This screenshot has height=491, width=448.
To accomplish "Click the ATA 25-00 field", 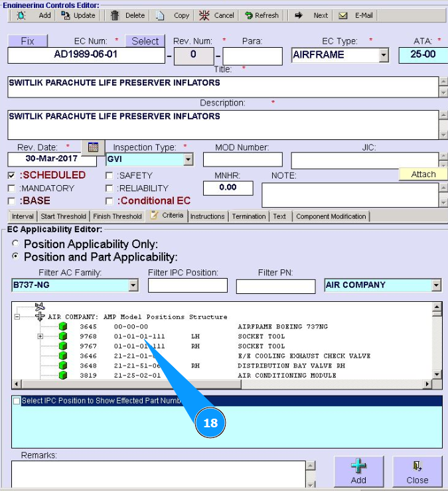I will [423, 56].
